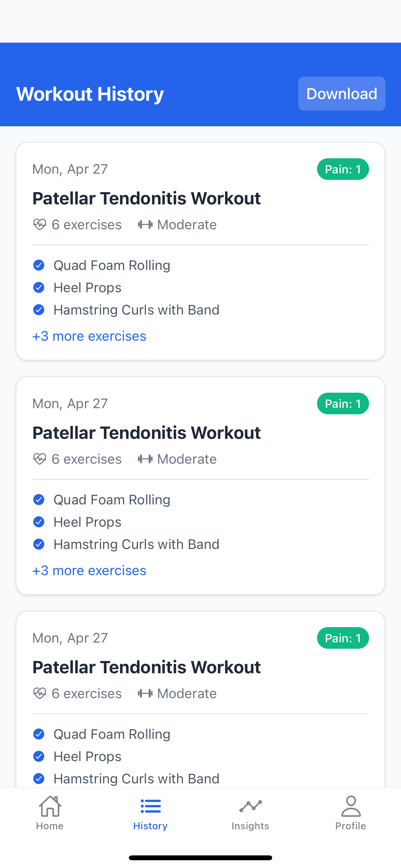Image resolution: width=401 pixels, height=868 pixels.
Task: Click the Workout History header
Action: 90,94
